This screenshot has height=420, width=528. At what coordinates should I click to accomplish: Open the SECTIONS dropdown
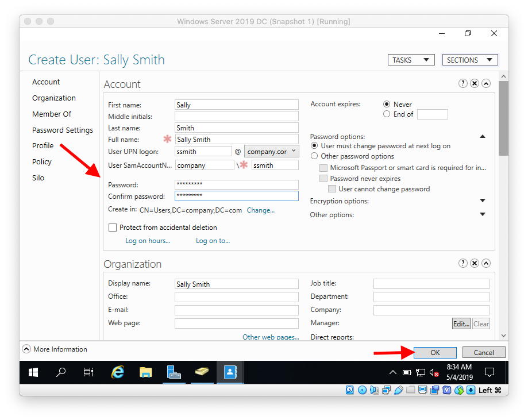[470, 60]
